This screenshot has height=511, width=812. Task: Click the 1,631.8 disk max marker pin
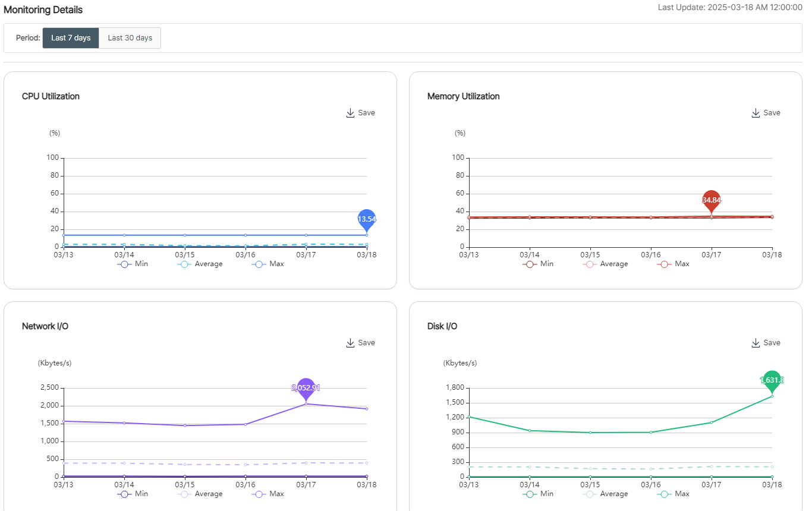click(772, 380)
